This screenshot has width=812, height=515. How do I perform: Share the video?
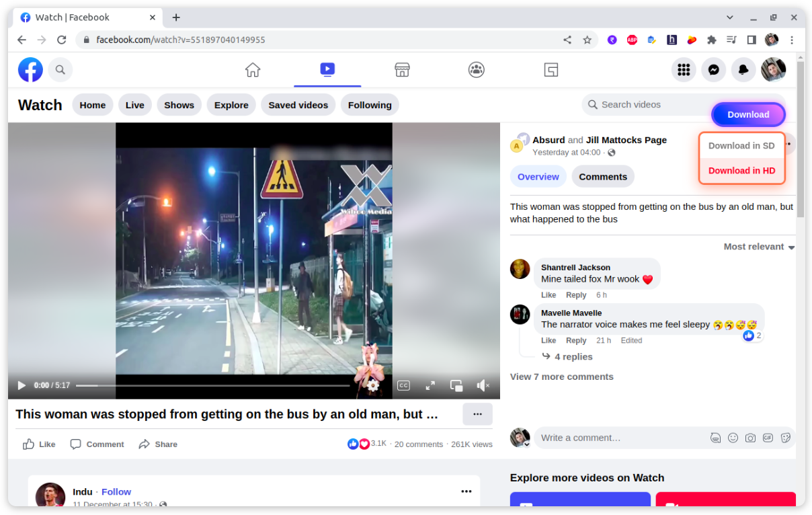click(158, 444)
